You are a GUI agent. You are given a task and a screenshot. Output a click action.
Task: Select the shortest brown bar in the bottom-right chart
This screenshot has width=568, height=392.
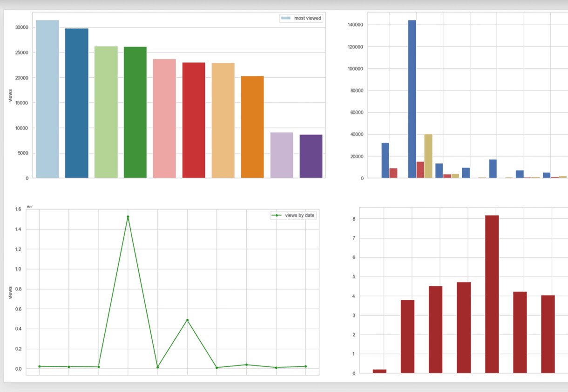(379, 371)
